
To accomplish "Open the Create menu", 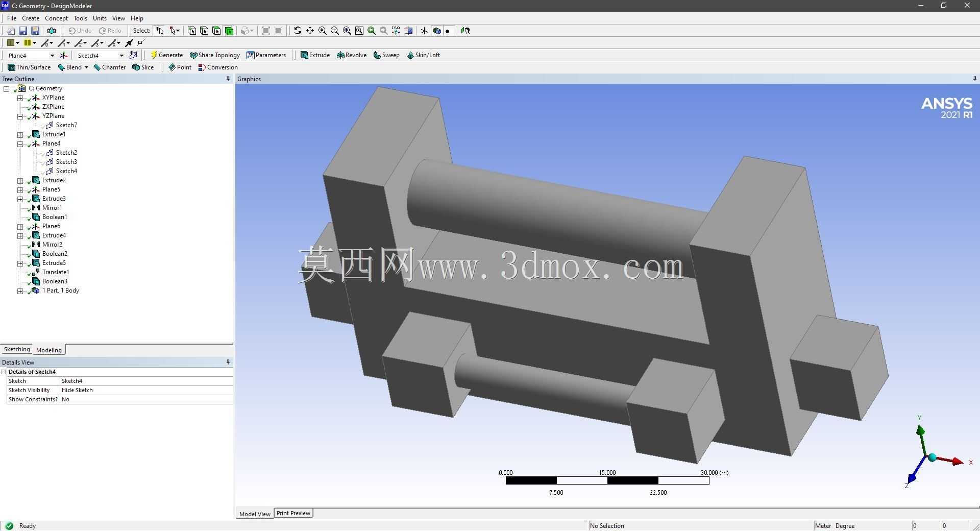I will [x=31, y=18].
